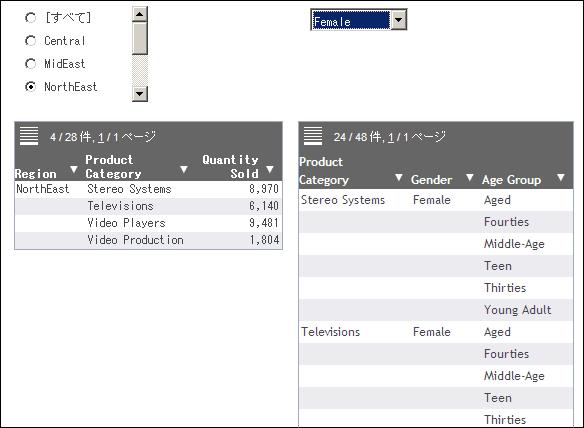The image size is (584, 428).
Task: Click Stereo Systems in the right table
Action: pos(343,200)
